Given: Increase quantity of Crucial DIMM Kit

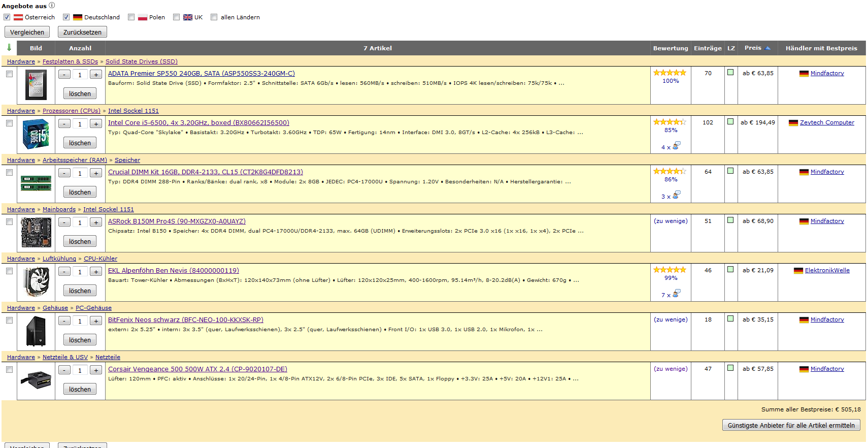Looking at the screenshot, I should pyautogui.click(x=96, y=173).
